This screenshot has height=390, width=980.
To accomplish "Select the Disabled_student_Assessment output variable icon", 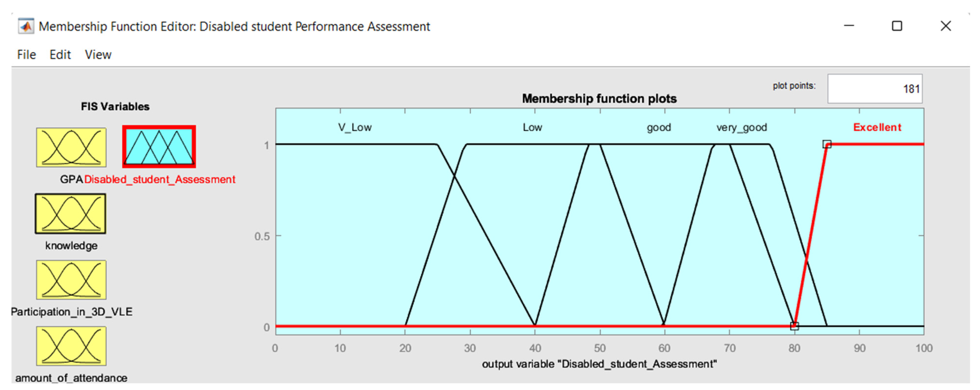I will [x=159, y=147].
